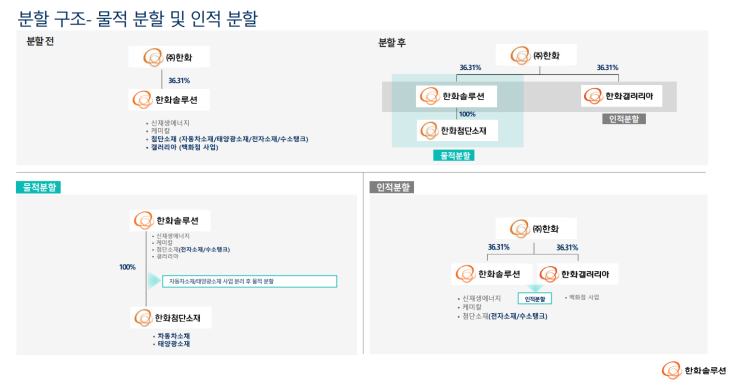Click the 한화솔루션 logo in the 분할 후 panel
The width and height of the screenshot is (743, 385).
[456, 96]
